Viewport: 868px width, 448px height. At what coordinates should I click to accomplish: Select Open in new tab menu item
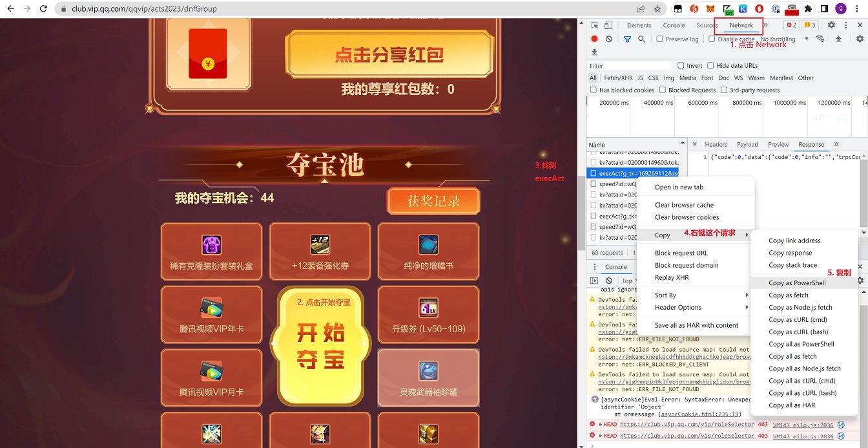click(695, 187)
